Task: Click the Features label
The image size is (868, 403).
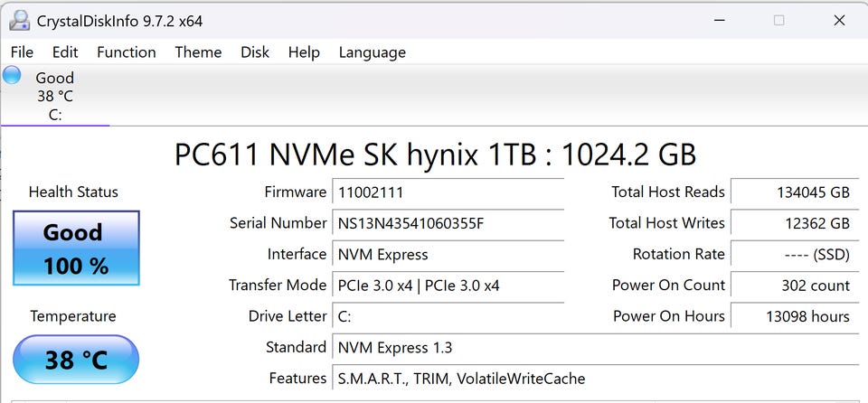Action: [297, 379]
